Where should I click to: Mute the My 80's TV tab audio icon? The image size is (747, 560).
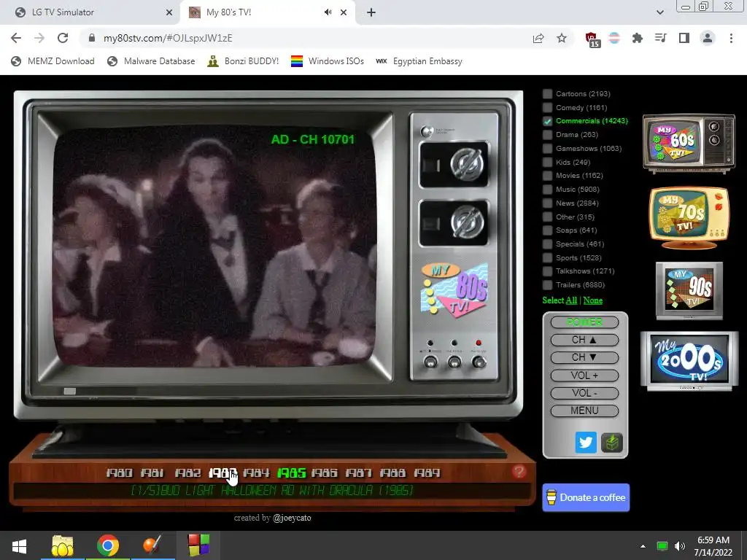coord(328,12)
